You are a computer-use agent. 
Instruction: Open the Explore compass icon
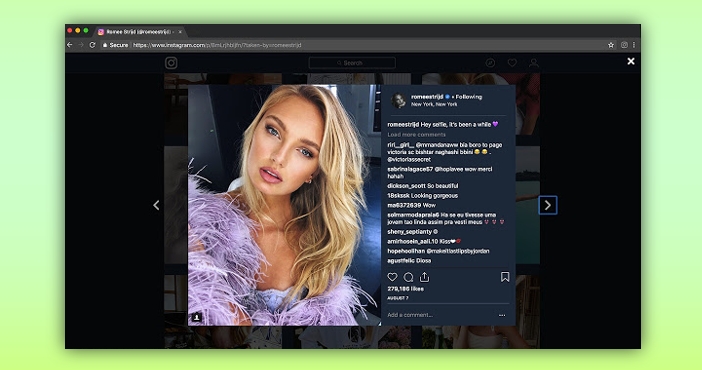pyautogui.click(x=490, y=63)
